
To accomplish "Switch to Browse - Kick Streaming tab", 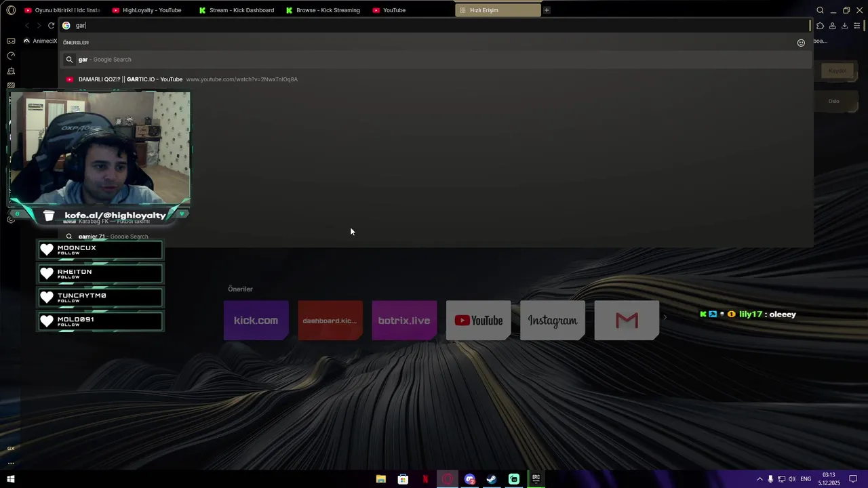I will [323, 10].
